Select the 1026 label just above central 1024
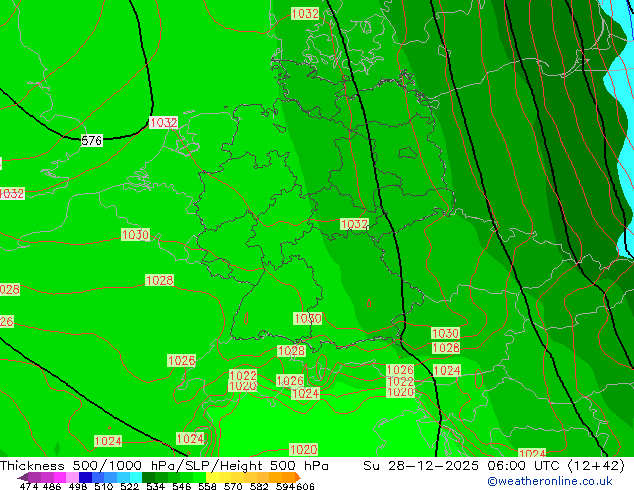Viewport: 634px width, 490px height. point(290,380)
